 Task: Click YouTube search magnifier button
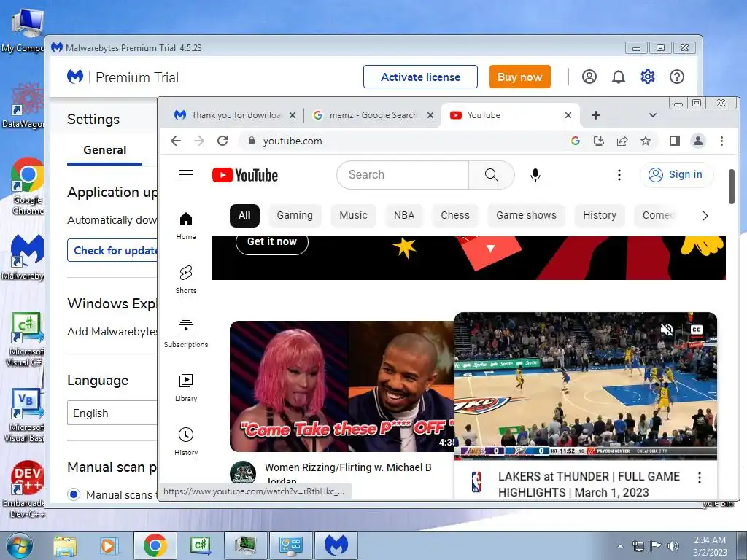(x=491, y=175)
